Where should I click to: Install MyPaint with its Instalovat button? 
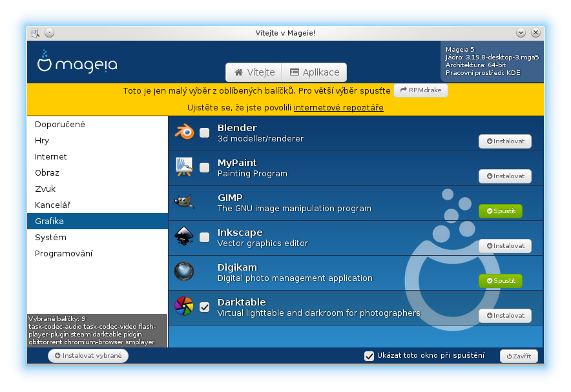coord(505,176)
